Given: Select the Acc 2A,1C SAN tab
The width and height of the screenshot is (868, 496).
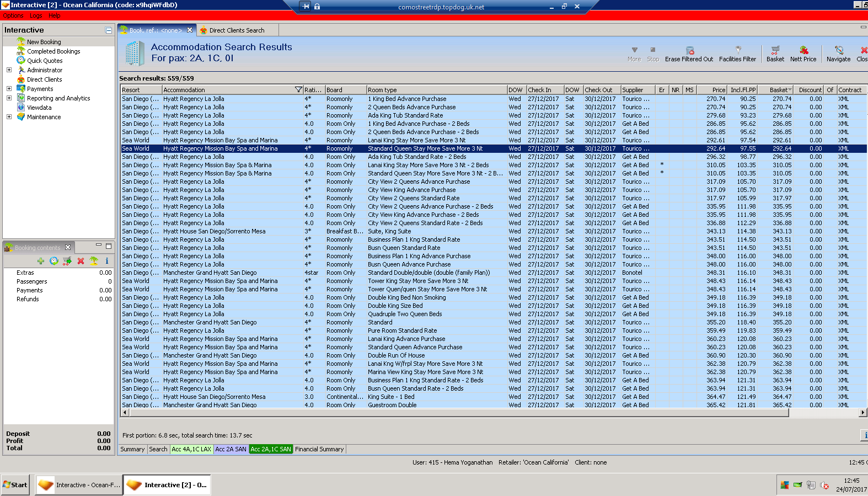Looking at the screenshot, I should pos(271,449).
